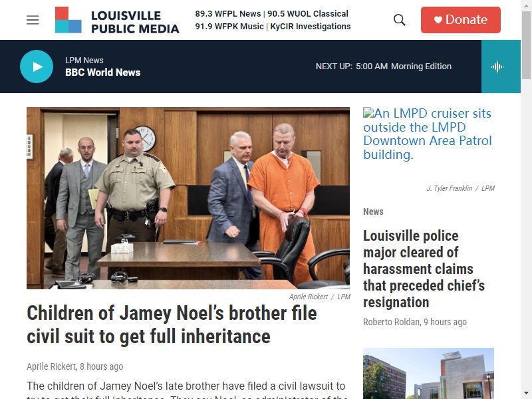
Task: Select the 89.3 WFPL News link
Action: (227, 14)
